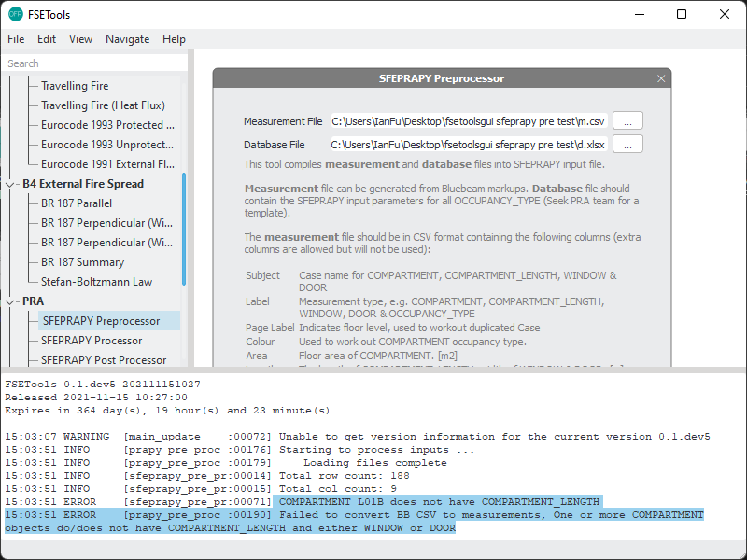The width and height of the screenshot is (747, 560).
Task: Click the Search field in the sidebar
Action: point(94,63)
